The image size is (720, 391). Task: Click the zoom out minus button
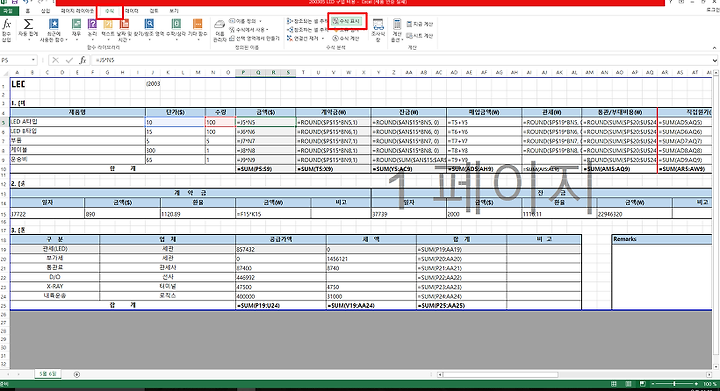654,384
